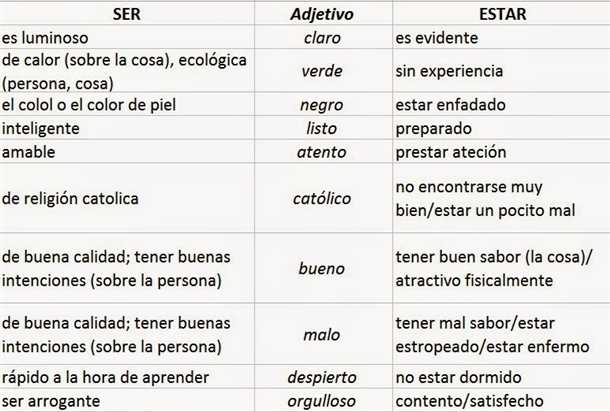Click the adjective cell 'negro'

tap(323, 104)
